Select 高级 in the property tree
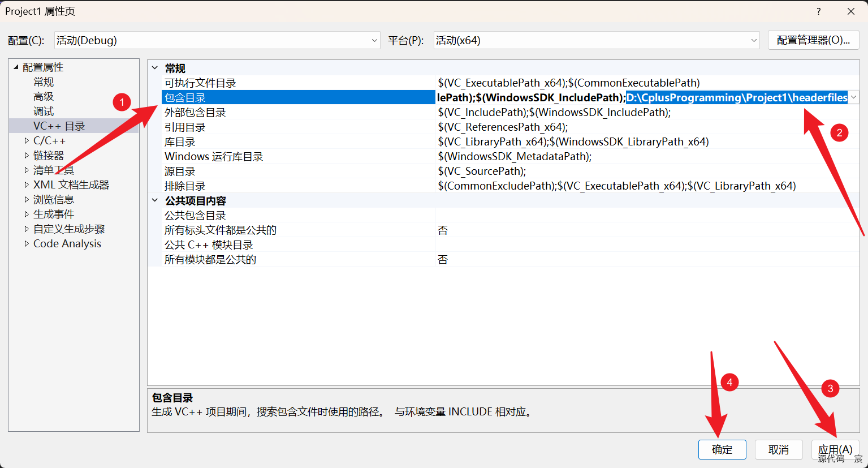Viewport: 868px width, 468px height. pyautogui.click(x=44, y=97)
